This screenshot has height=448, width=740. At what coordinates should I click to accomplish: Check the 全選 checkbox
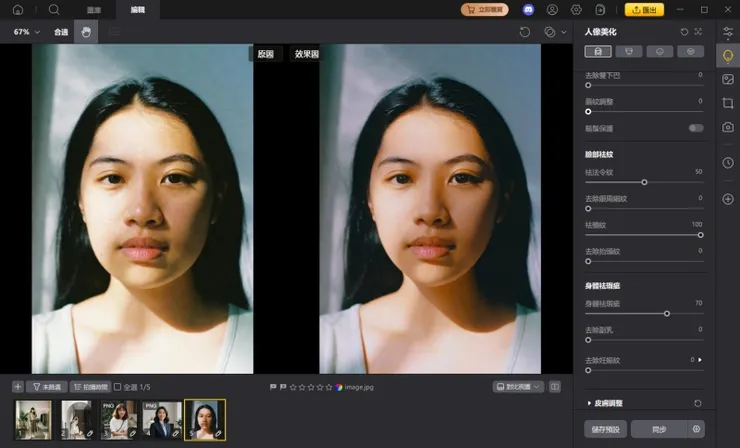[x=118, y=387]
